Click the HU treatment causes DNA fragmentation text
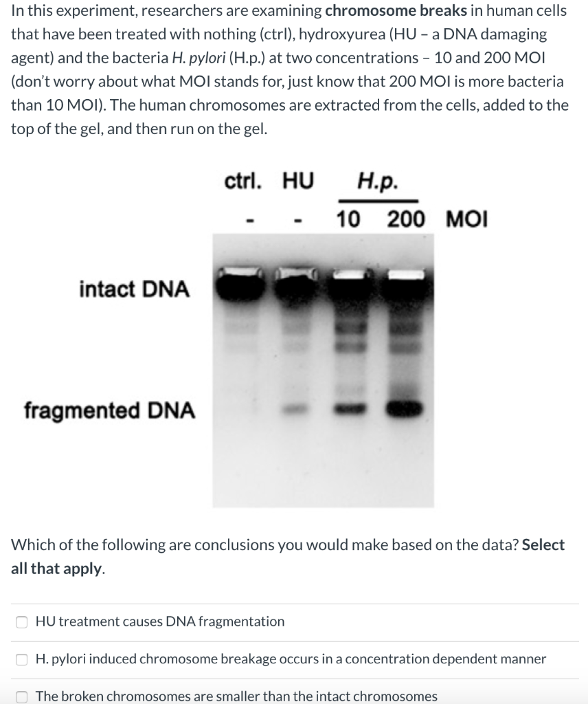 click(160, 621)
